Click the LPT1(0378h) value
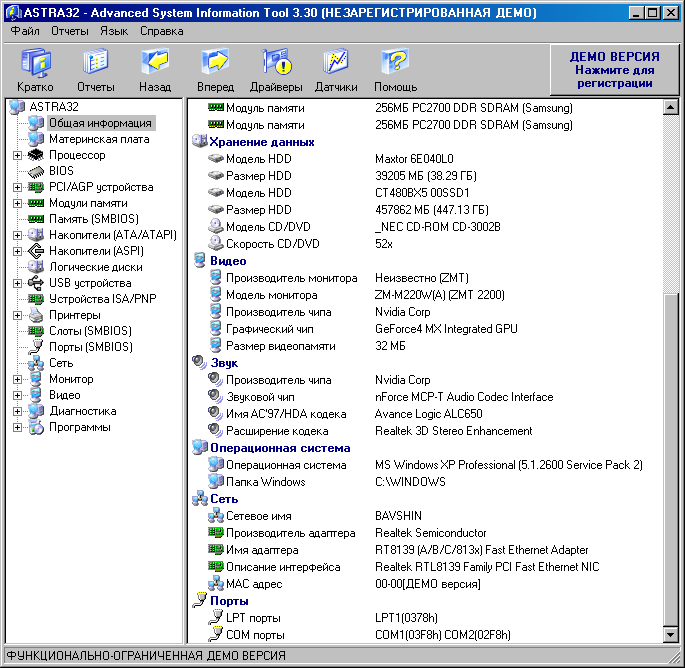 pos(406,618)
